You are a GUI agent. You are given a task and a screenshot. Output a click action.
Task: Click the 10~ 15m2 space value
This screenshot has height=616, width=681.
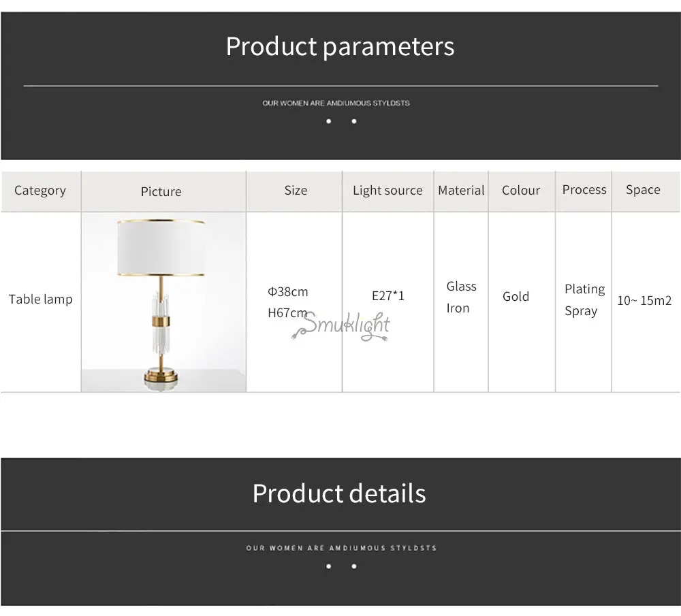tap(644, 300)
